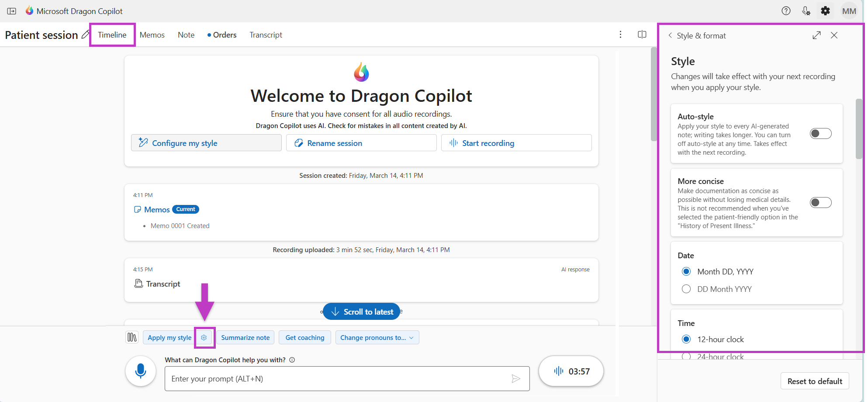Toggle the More concise switch
The width and height of the screenshot is (868, 402).
point(820,202)
